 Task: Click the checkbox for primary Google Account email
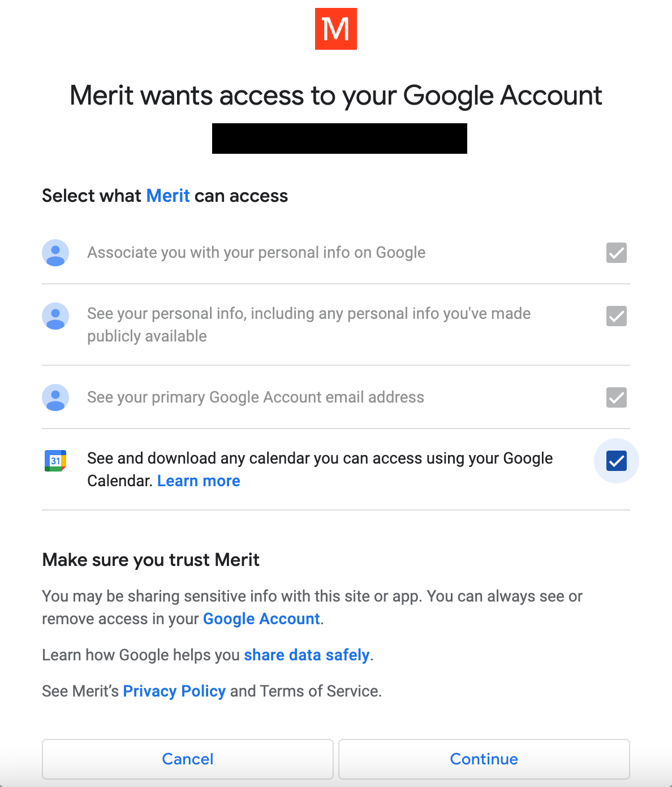(616, 397)
